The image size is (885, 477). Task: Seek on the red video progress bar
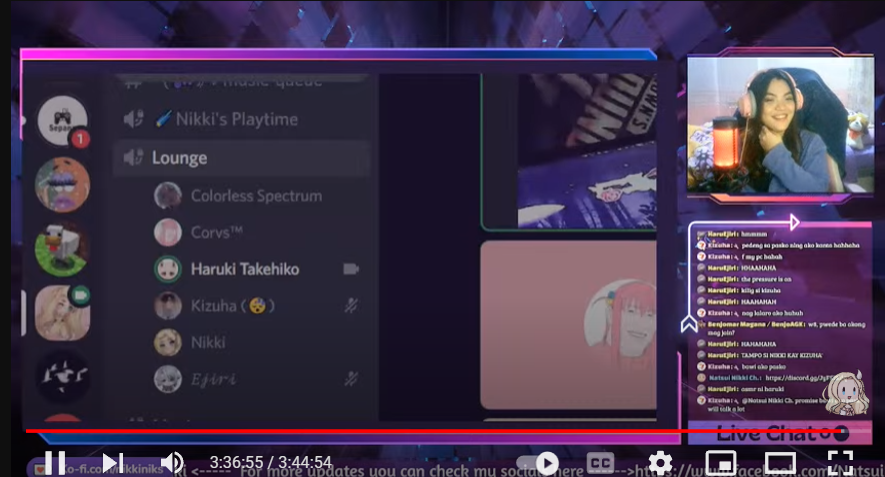click(433, 431)
